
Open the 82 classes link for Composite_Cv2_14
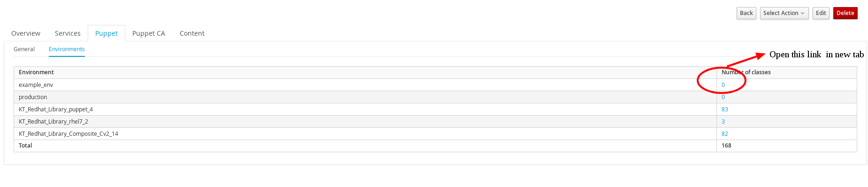coord(725,134)
